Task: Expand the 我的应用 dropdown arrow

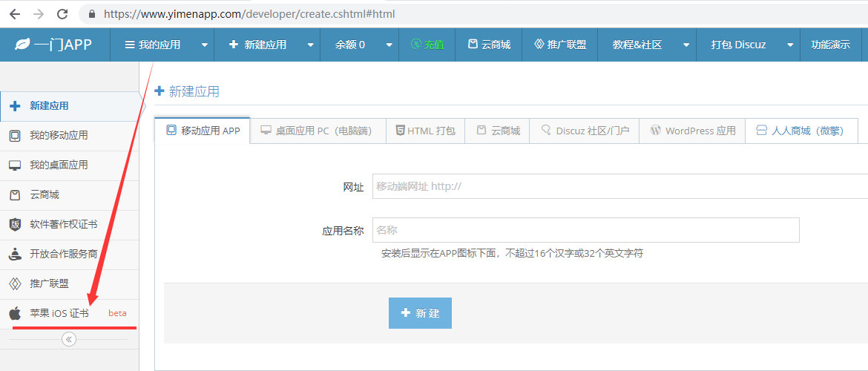Action: (x=204, y=45)
